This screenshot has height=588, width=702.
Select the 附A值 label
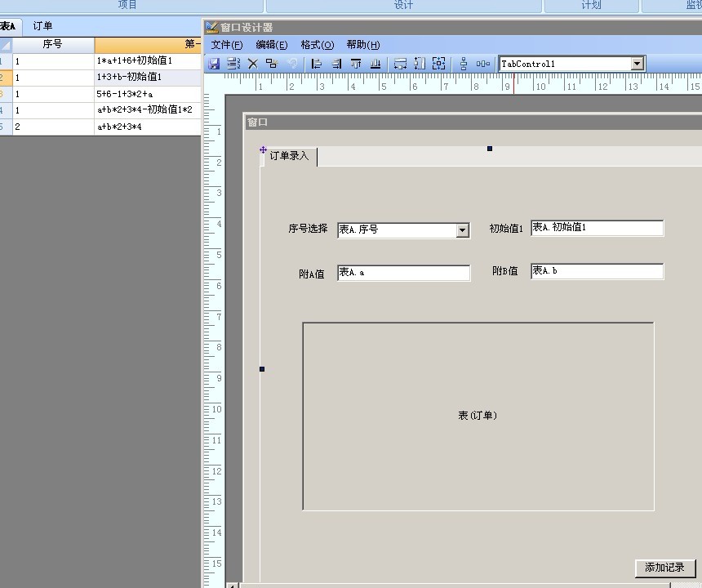312,274
